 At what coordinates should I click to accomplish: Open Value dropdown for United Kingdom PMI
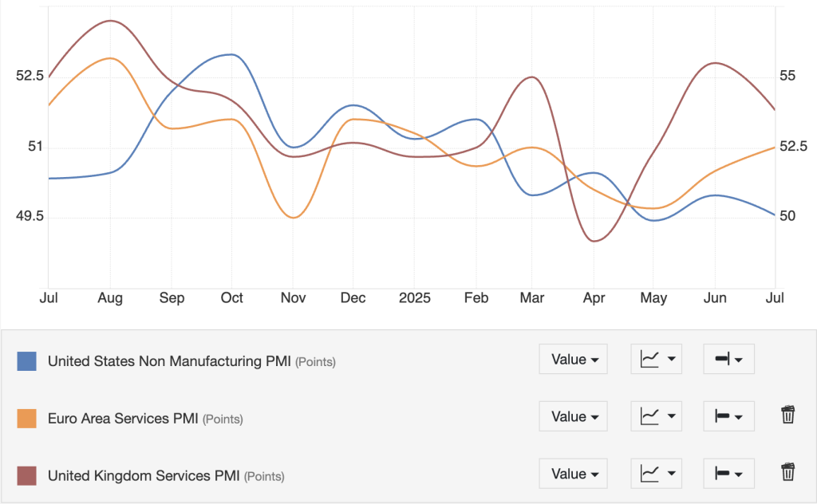tap(573, 474)
